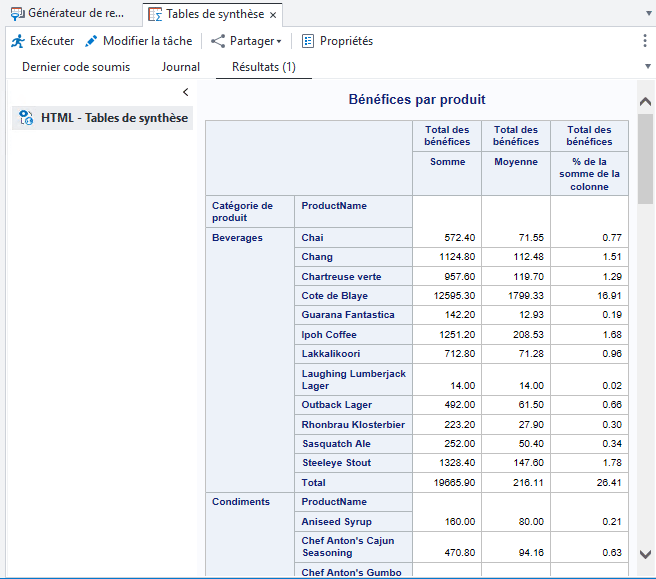Viewport: 656px width, 579px height.
Task: Open the vertical three-dots more options menu
Action: [x=645, y=41]
